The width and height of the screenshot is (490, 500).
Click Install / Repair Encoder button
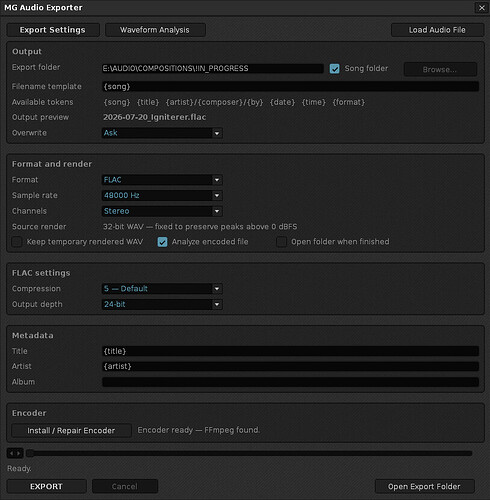[71, 430]
